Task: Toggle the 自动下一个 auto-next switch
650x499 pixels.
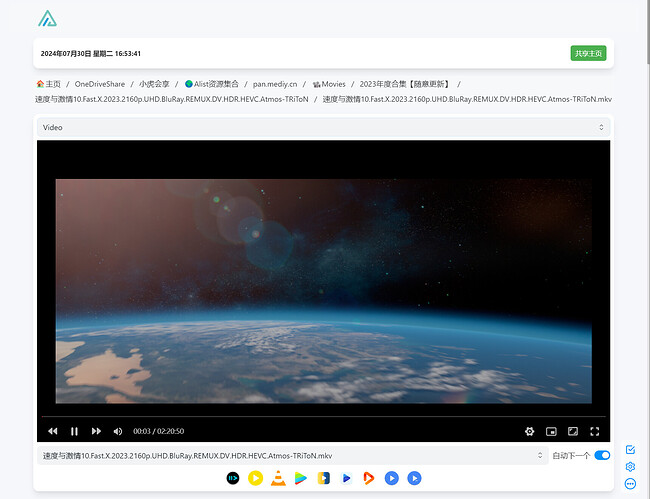Action: click(602, 455)
